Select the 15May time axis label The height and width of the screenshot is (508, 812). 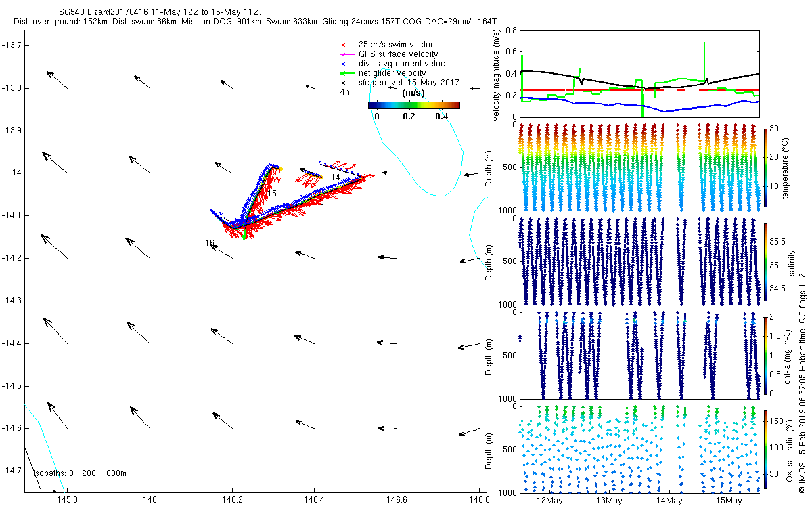pos(728,500)
